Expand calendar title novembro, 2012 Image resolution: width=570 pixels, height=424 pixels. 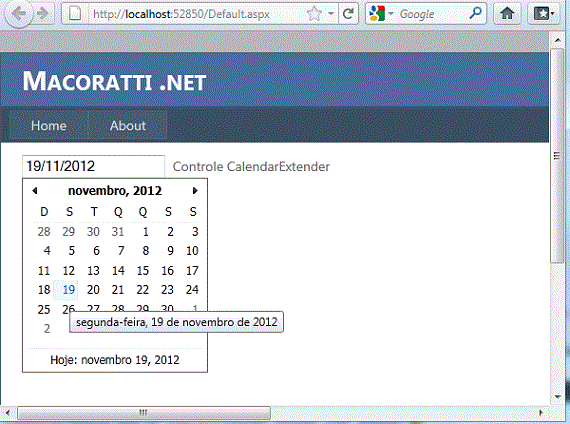point(115,191)
